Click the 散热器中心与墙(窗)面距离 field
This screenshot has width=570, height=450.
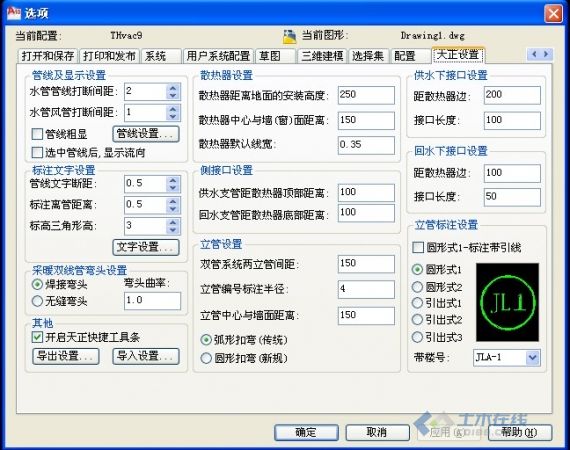pyautogui.click(x=366, y=120)
